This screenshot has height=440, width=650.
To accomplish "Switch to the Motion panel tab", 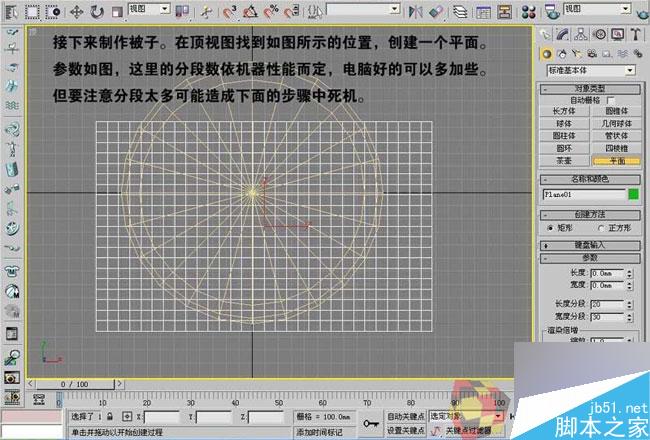I will point(599,34).
